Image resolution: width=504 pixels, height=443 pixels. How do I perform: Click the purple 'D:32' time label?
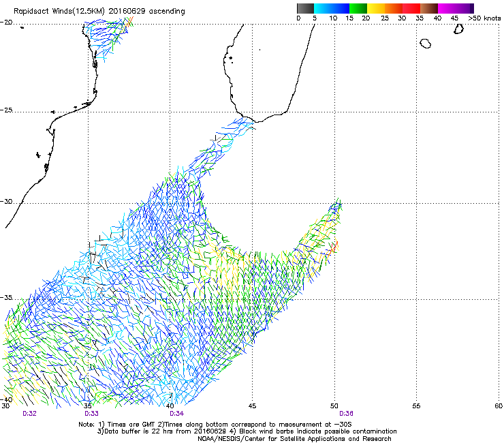[29, 414]
